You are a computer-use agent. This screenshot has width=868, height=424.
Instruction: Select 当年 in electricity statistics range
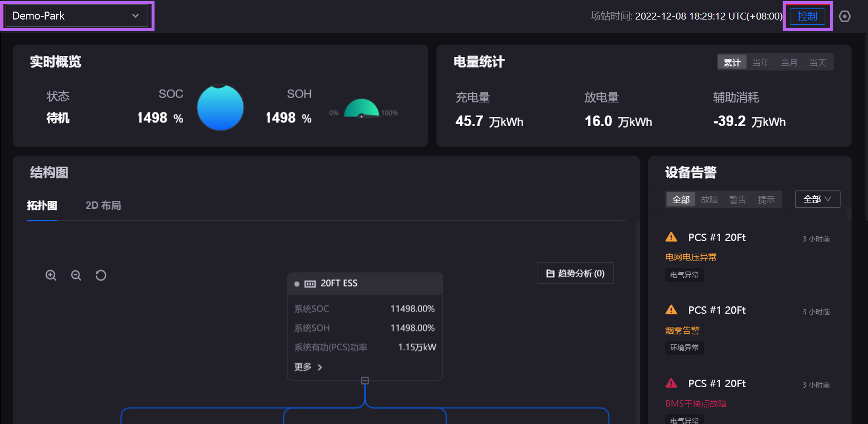click(761, 62)
